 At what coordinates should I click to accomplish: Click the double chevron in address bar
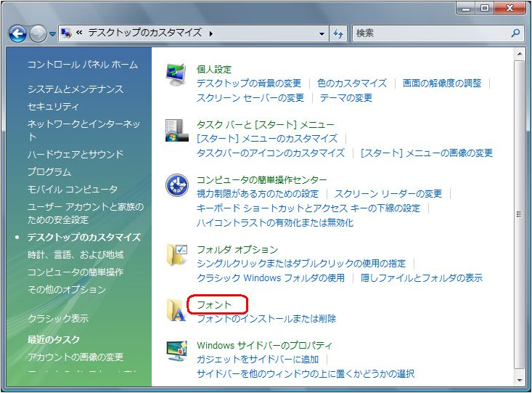[x=79, y=33]
